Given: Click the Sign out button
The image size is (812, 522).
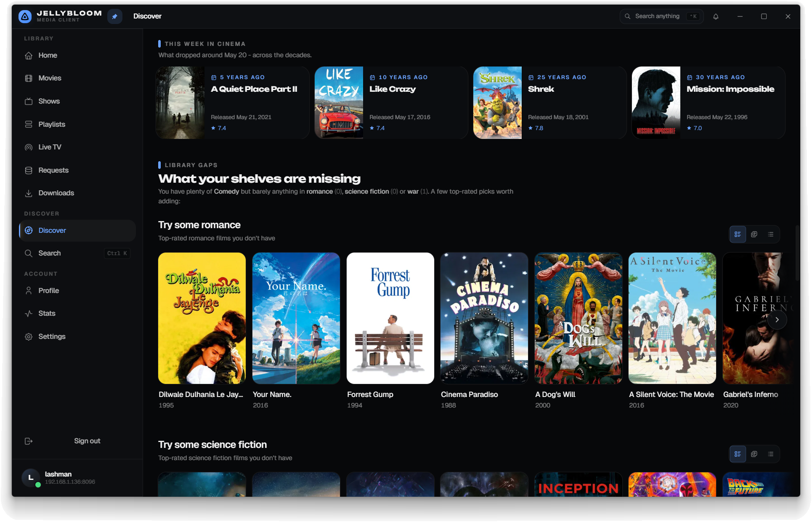Looking at the screenshot, I should tap(77, 441).
